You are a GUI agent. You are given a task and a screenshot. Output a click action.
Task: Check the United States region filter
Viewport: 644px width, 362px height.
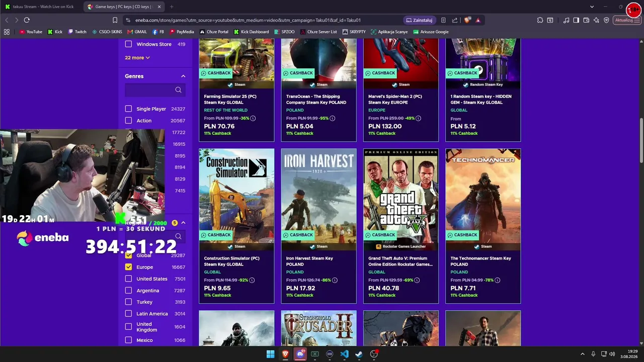128,279
